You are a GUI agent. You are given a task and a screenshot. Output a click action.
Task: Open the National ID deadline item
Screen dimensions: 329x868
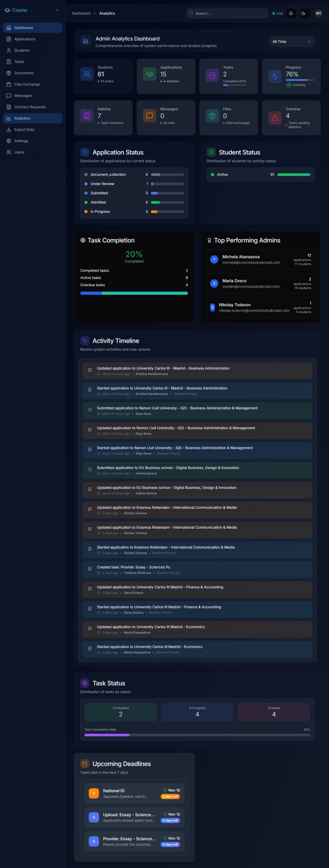[134, 793]
